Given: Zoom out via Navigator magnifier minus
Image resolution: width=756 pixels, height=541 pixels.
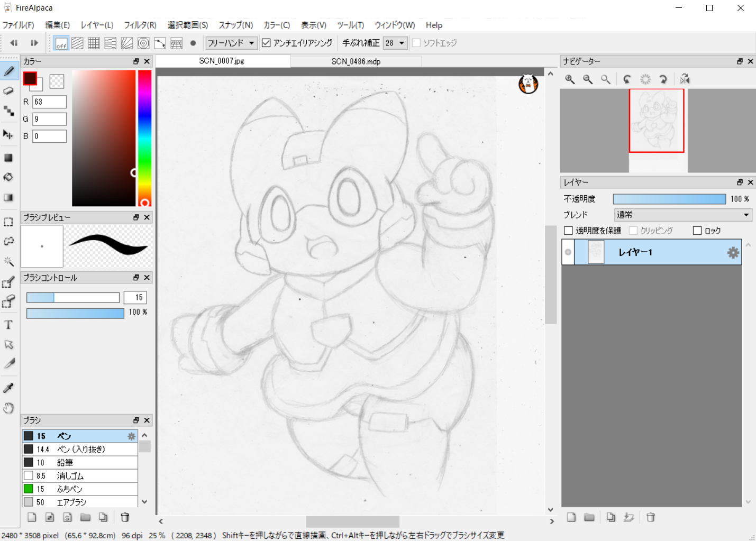Looking at the screenshot, I should [588, 79].
